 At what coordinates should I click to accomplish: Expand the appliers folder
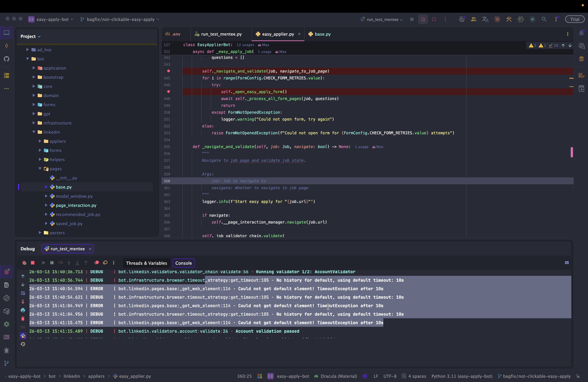pos(40,141)
